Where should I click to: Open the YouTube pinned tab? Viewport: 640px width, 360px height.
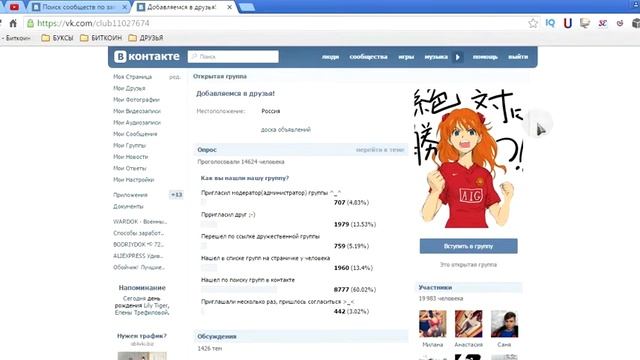(x=14, y=7)
